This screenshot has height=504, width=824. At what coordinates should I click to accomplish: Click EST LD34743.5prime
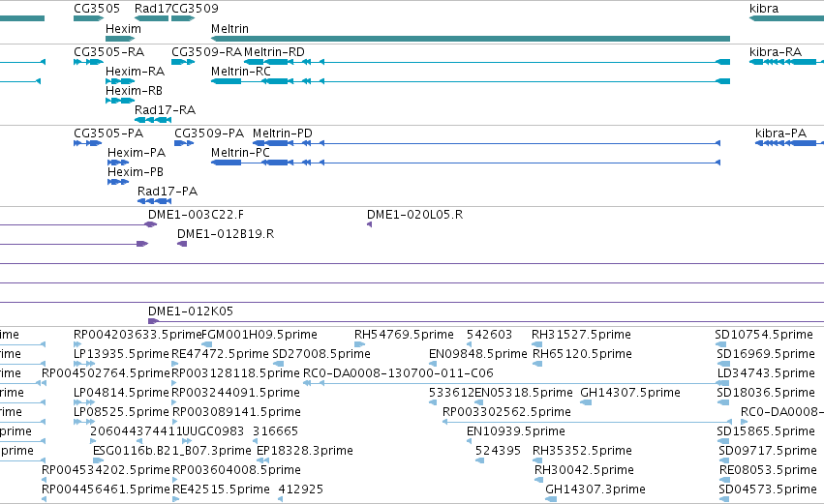click(766, 373)
